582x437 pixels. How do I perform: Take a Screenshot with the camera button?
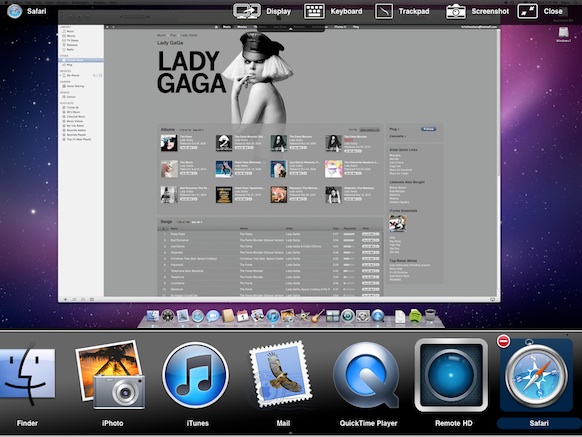pos(477,11)
